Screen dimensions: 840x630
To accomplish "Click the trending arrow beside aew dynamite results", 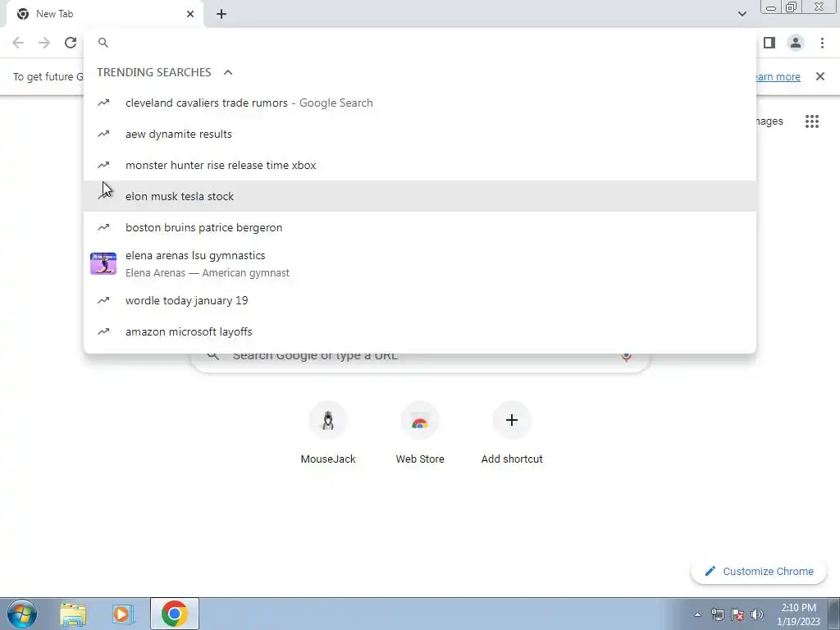I will click(x=103, y=134).
